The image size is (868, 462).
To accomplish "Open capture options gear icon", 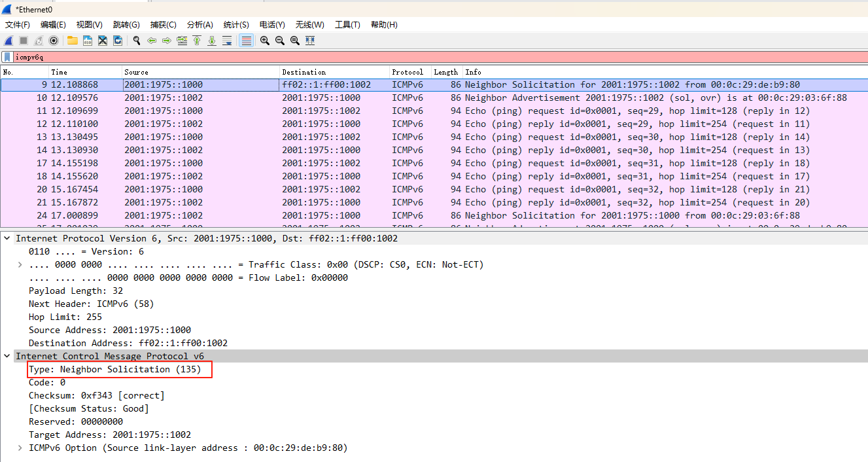I will 54,41.
